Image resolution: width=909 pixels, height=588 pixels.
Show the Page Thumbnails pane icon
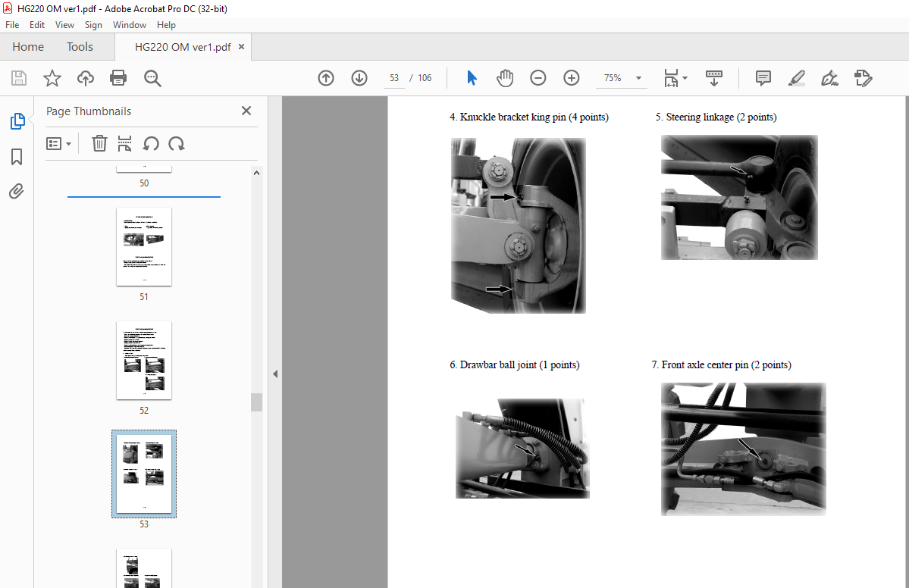17,121
